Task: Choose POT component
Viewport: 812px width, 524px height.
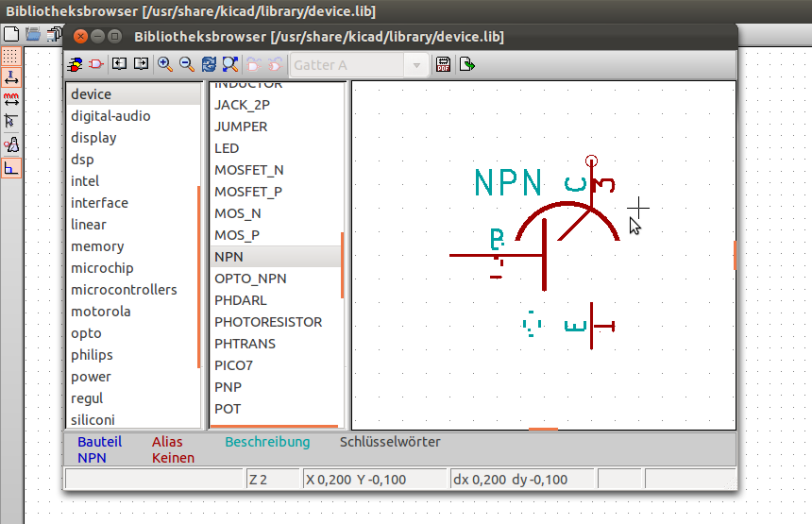Action: pos(276,409)
